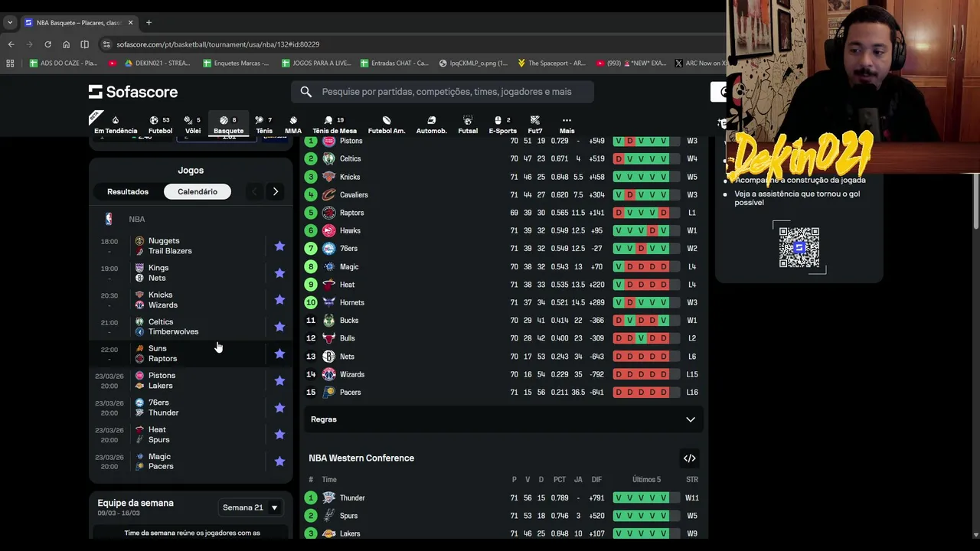Open Celtics team in Eastern standings

click(x=350, y=158)
